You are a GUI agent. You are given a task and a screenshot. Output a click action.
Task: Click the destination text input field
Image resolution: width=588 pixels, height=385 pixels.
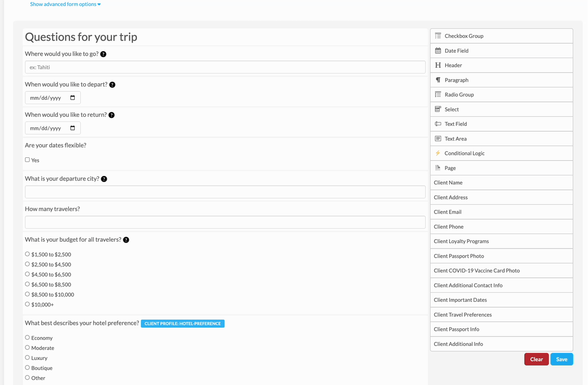pos(225,67)
